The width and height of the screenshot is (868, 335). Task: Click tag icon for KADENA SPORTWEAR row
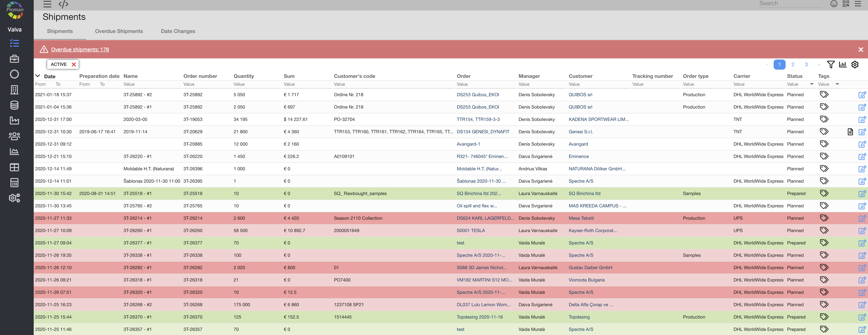click(824, 119)
